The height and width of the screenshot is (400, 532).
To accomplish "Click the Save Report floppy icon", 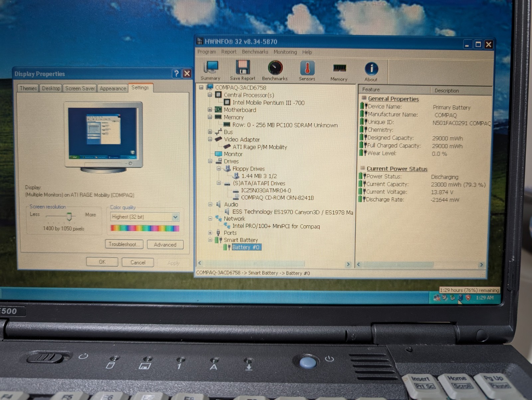I will coord(243,70).
